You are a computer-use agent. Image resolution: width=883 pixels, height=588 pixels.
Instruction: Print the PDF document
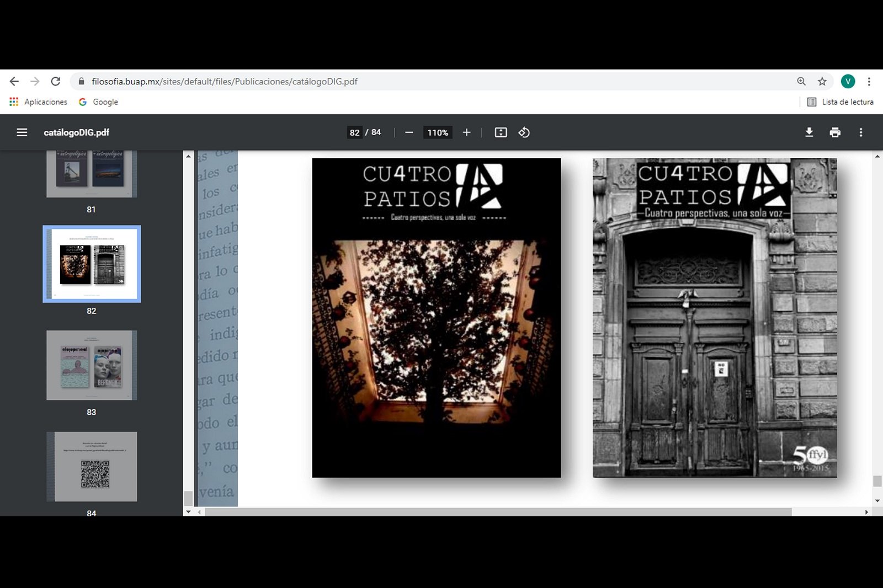point(835,132)
